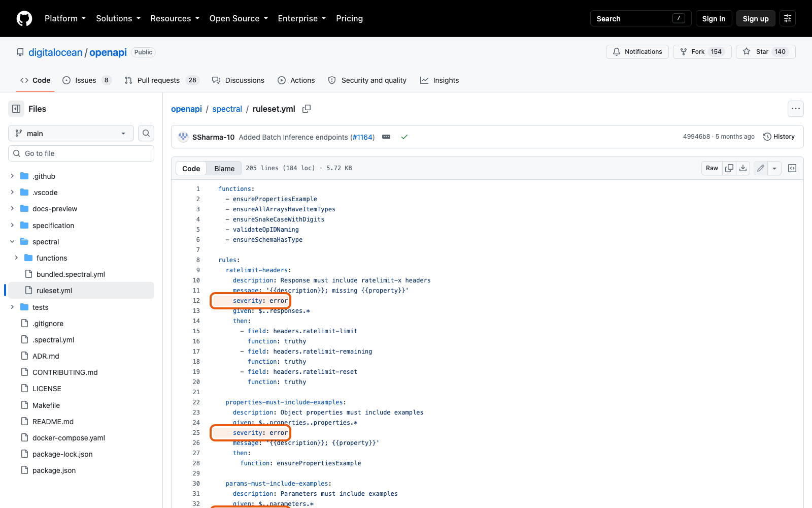Open the Actions tab

(296, 80)
